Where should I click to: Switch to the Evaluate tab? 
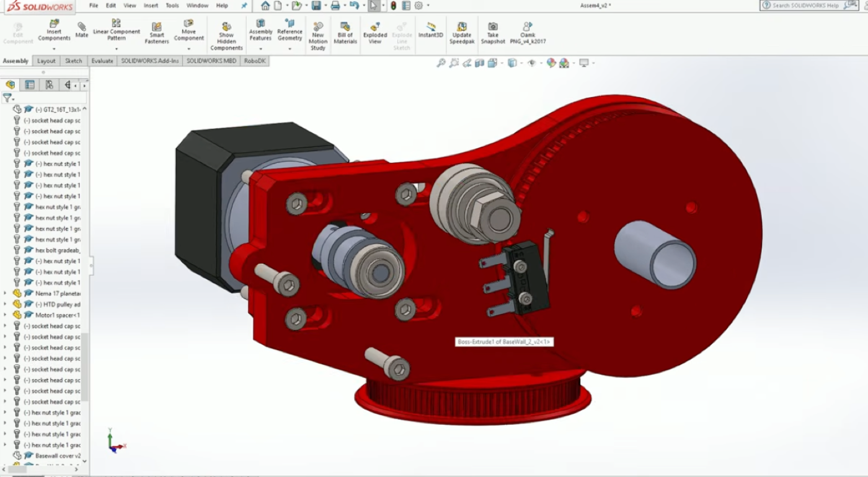(102, 61)
